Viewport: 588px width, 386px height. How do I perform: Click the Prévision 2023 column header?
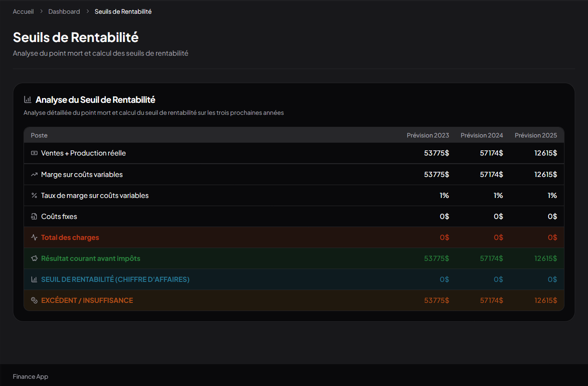point(428,135)
